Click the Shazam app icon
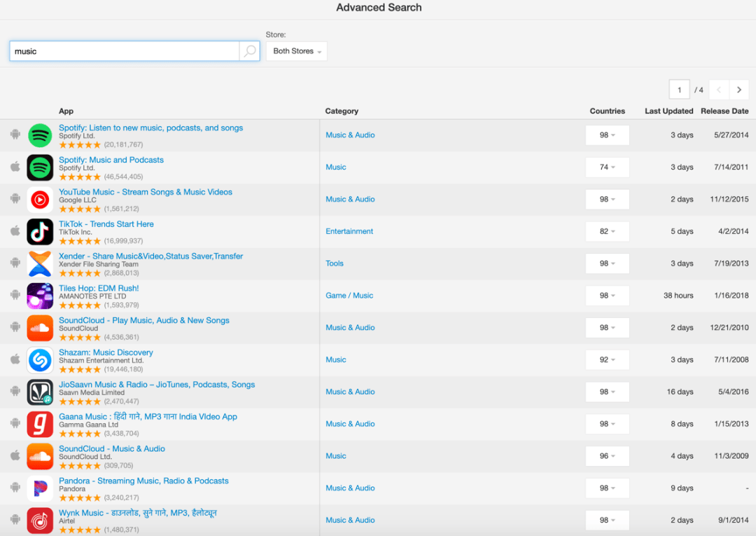The image size is (756, 536). pyautogui.click(x=40, y=360)
